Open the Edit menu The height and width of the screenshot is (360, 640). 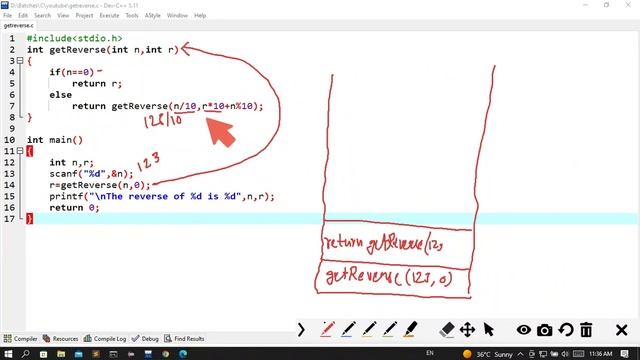point(23,16)
